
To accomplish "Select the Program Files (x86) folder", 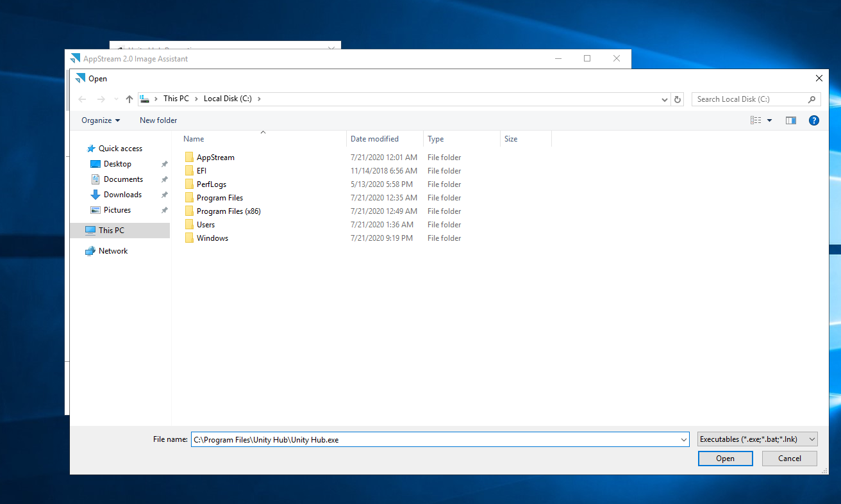I will coord(228,211).
